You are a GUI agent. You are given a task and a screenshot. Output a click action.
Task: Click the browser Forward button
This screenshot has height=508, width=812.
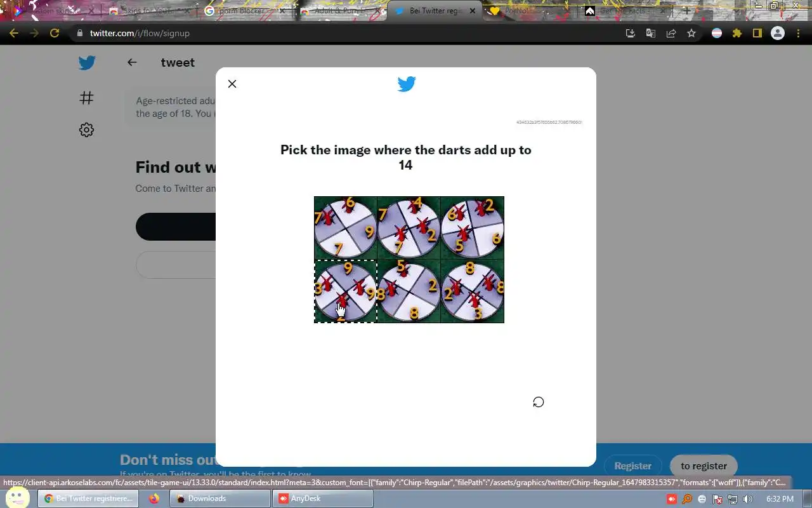34,33
